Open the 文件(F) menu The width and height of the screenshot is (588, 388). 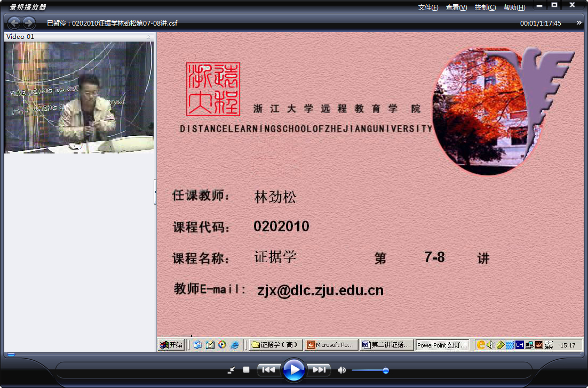[x=428, y=7]
